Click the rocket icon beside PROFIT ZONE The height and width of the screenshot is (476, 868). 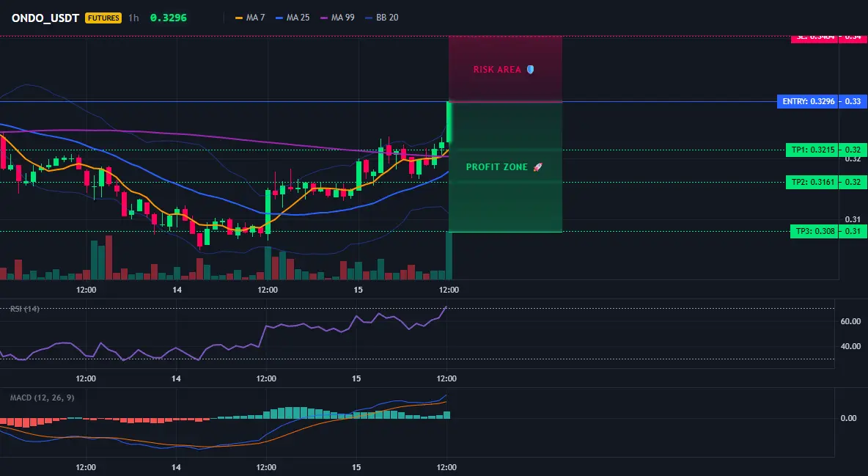click(537, 166)
